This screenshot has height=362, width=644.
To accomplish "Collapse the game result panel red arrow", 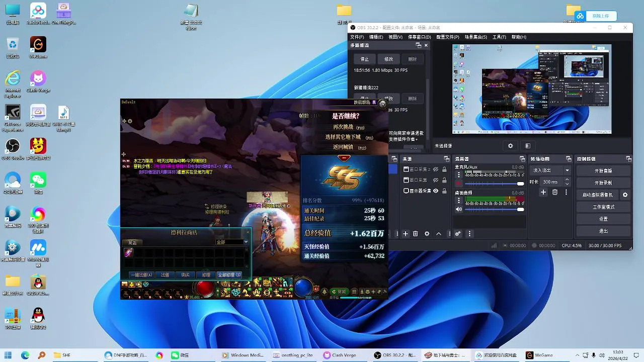I will 344,158.
